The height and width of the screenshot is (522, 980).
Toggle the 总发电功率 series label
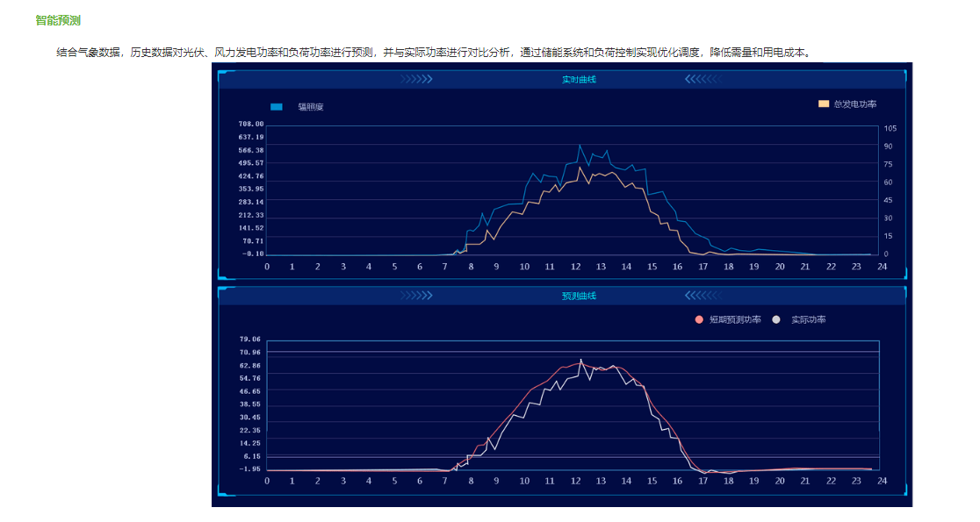click(855, 104)
